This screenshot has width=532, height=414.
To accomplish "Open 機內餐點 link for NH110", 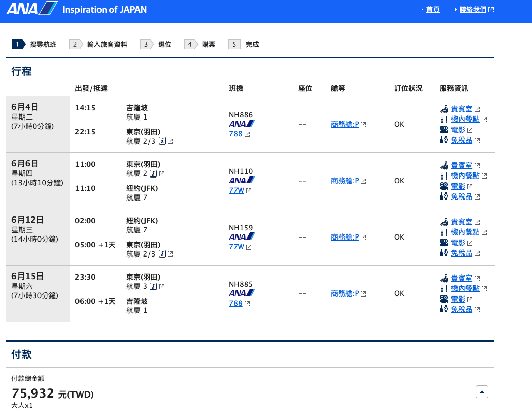I will (x=465, y=175).
